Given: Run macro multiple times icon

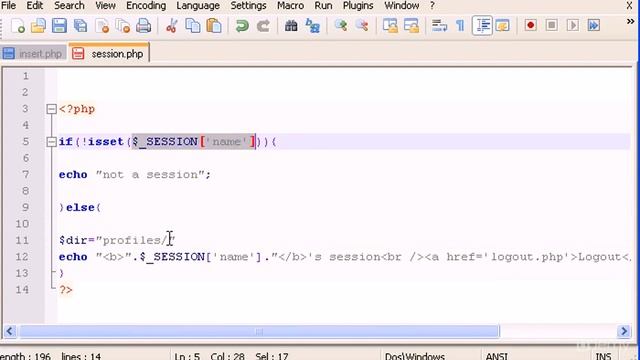Looking at the screenshot, I should coord(594,25).
